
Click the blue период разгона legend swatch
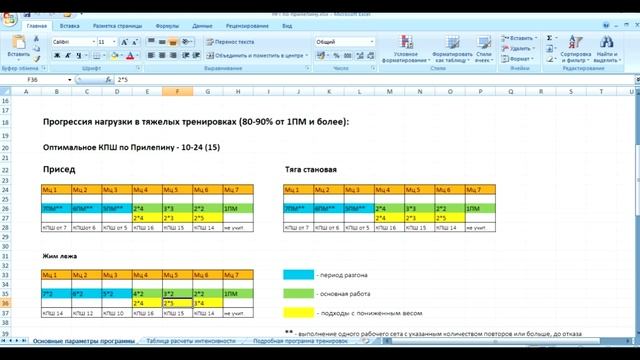pyautogui.click(x=298, y=275)
